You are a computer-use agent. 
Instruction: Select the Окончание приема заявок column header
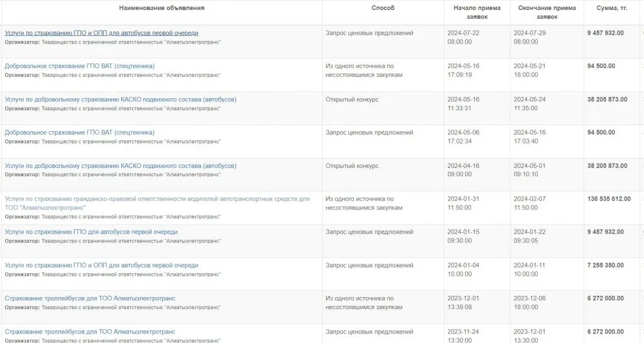547,12
